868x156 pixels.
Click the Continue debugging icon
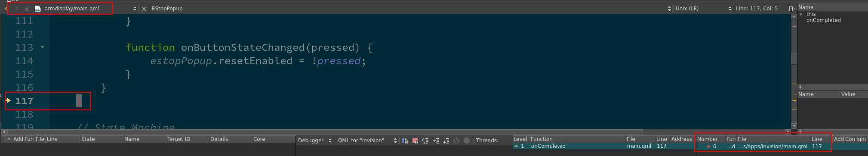405,140
